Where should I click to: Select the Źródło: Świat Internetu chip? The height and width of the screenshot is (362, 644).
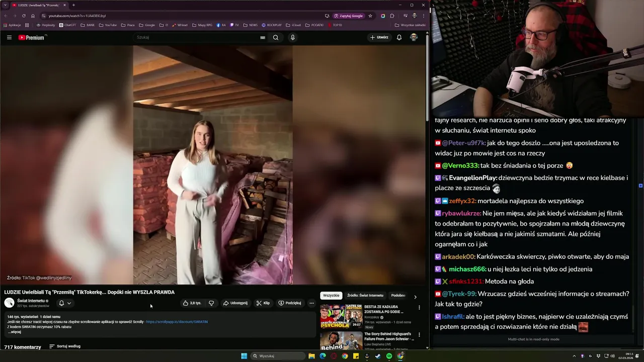365,296
